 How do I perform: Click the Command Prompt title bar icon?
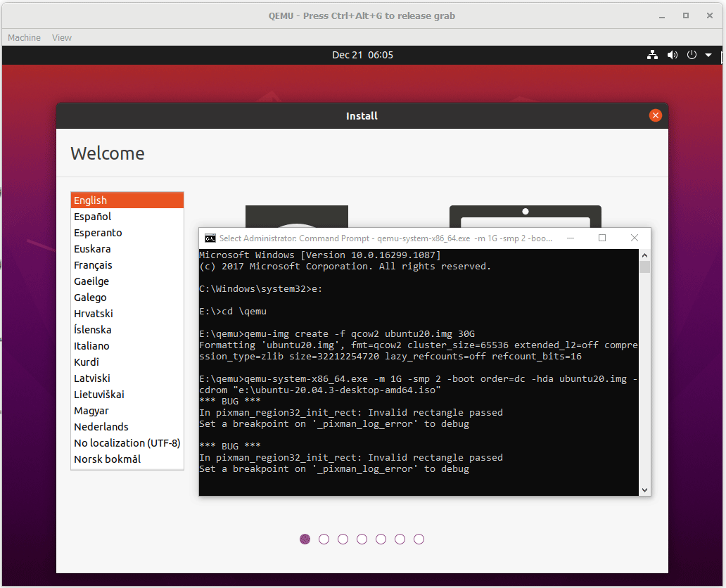point(210,238)
